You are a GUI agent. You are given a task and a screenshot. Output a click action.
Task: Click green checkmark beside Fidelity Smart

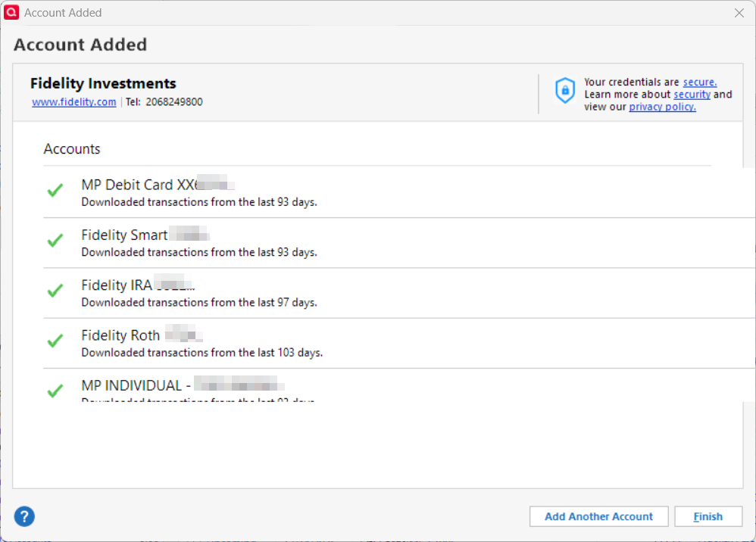click(x=55, y=240)
